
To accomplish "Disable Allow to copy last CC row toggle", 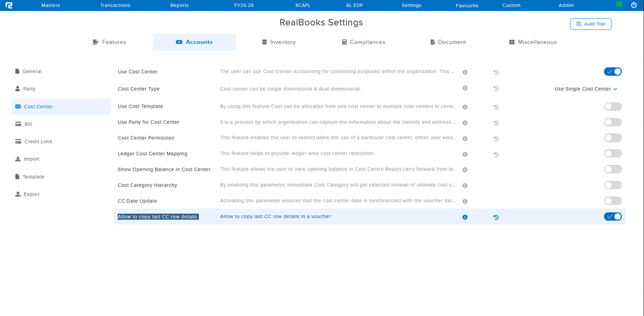I will pyautogui.click(x=613, y=217).
